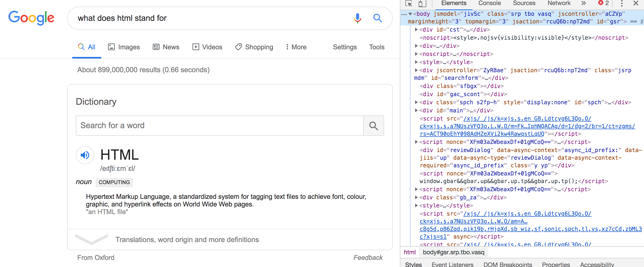Click the blue search magnifier icon
The image size is (644, 267).
click(x=378, y=18)
